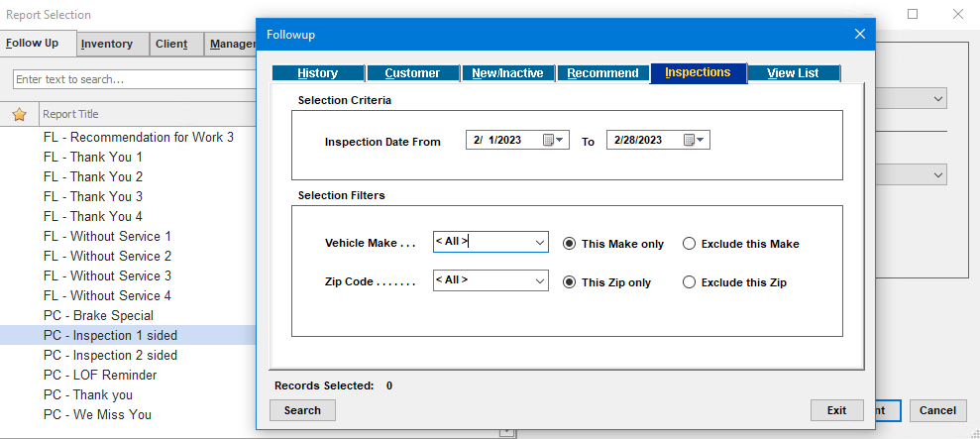Select Exclude this Zip radio button
The image size is (980, 439).
(x=689, y=282)
